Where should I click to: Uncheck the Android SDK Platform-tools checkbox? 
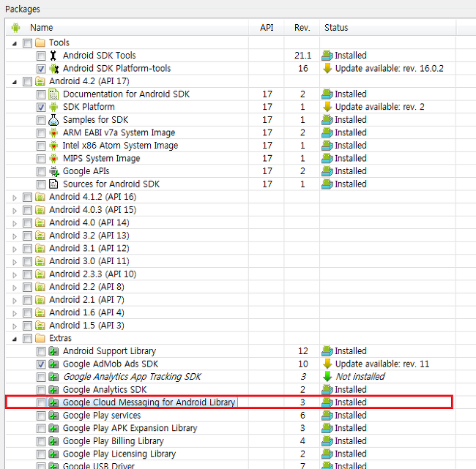[x=41, y=69]
